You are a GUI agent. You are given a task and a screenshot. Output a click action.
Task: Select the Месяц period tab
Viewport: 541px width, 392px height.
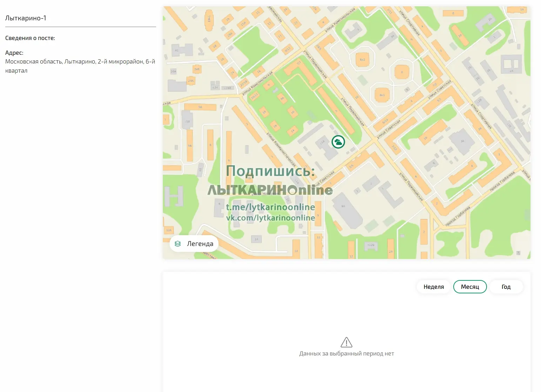coord(470,287)
